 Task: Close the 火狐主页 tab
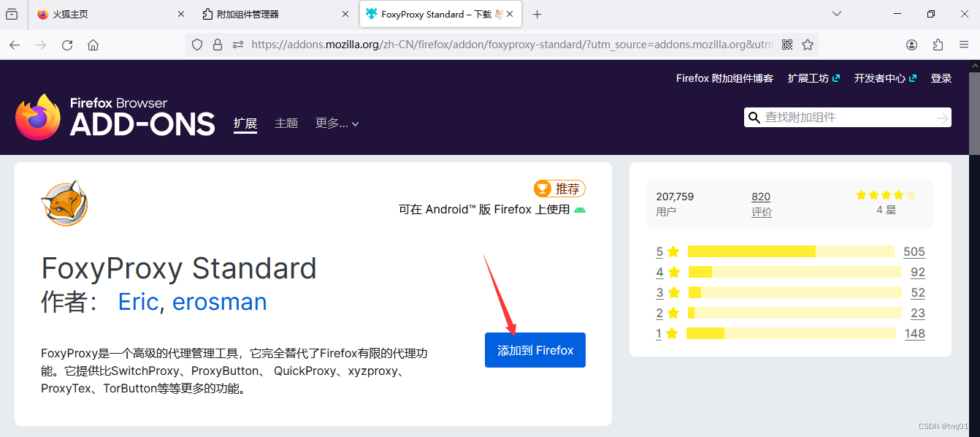[181, 14]
